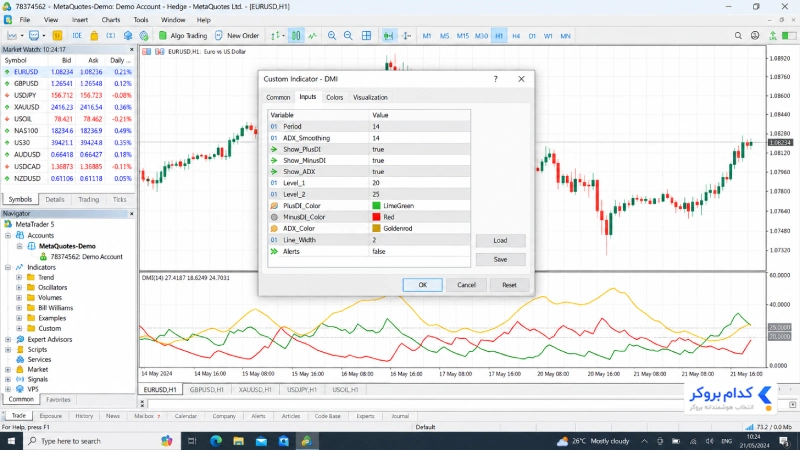The width and height of the screenshot is (800, 450).
Task: Expand the Custom indicators folder
Action: [19, 329]
